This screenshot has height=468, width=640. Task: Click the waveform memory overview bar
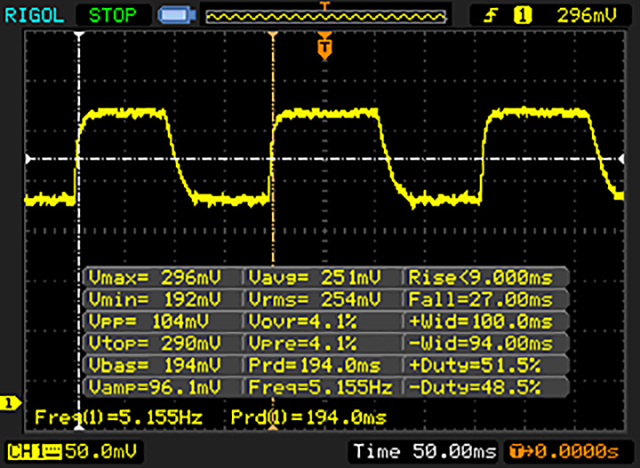click(326, 16)
